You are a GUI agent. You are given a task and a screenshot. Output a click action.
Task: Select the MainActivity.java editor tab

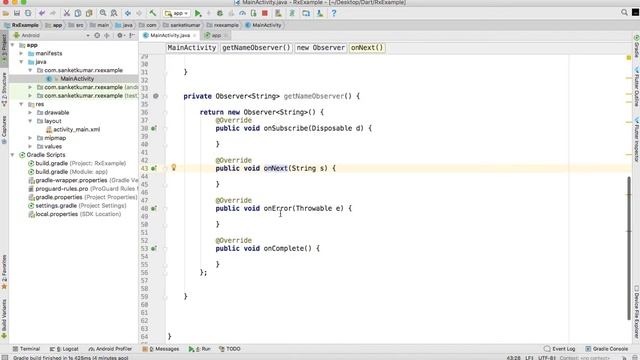click(170, 36)
